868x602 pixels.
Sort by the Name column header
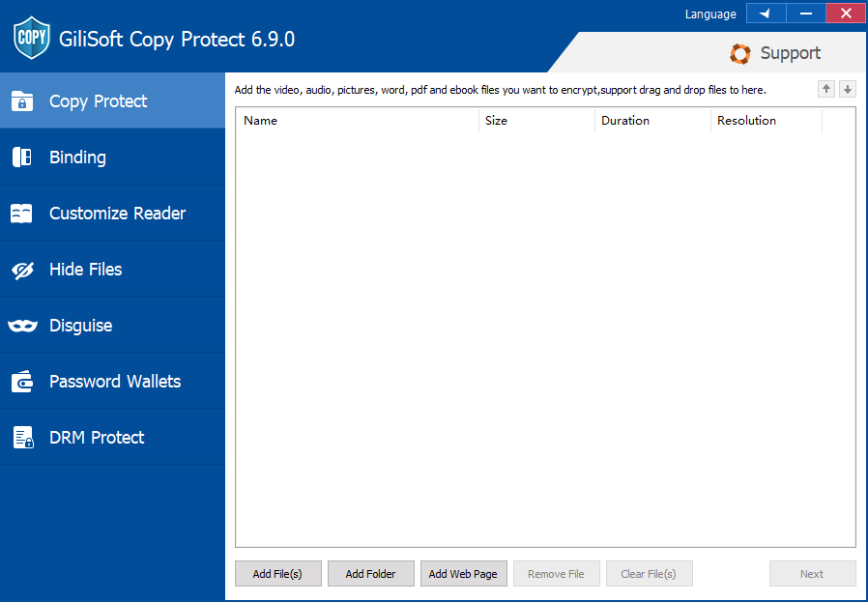coord(357,121)
